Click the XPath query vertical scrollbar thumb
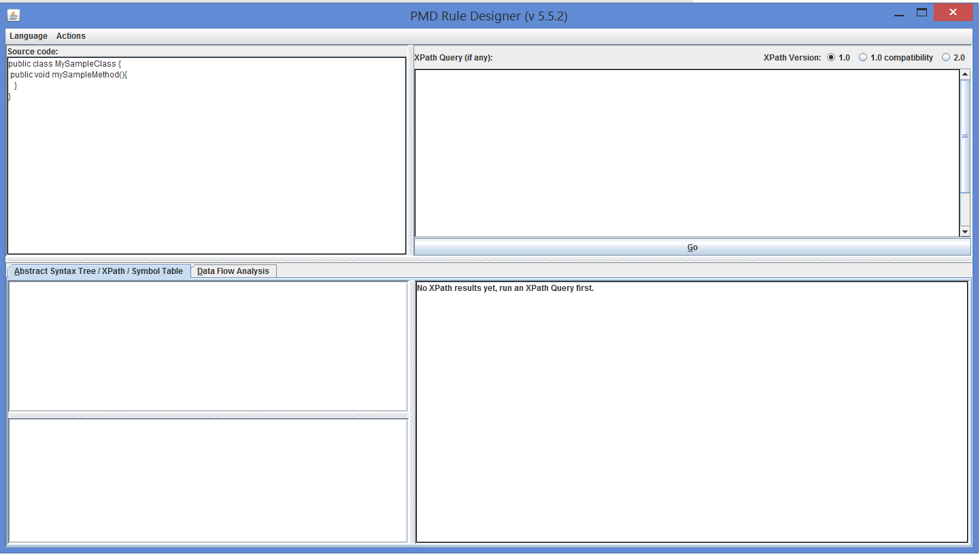Screen dimensions: 980x554 pos(965,136)
